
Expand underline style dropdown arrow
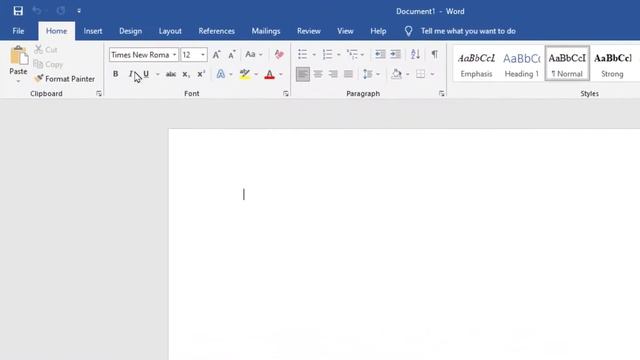[158, 74]
